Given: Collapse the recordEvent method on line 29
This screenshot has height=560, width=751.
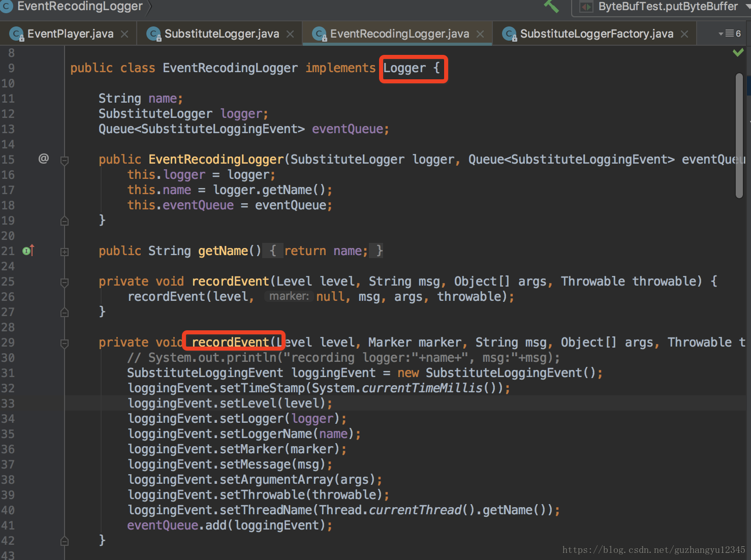Looking at the screenshot, I should click(65, 344).
